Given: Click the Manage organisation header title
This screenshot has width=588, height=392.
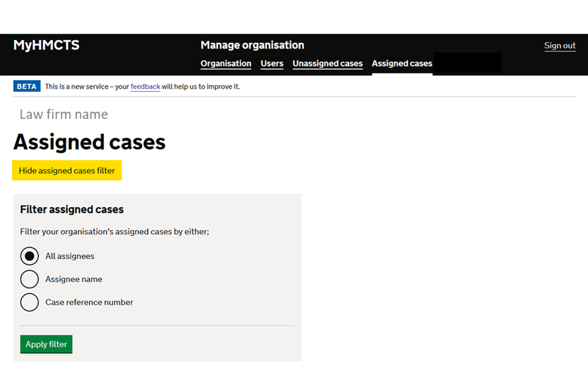Looking at the screenshot, I should coord(252,45).
